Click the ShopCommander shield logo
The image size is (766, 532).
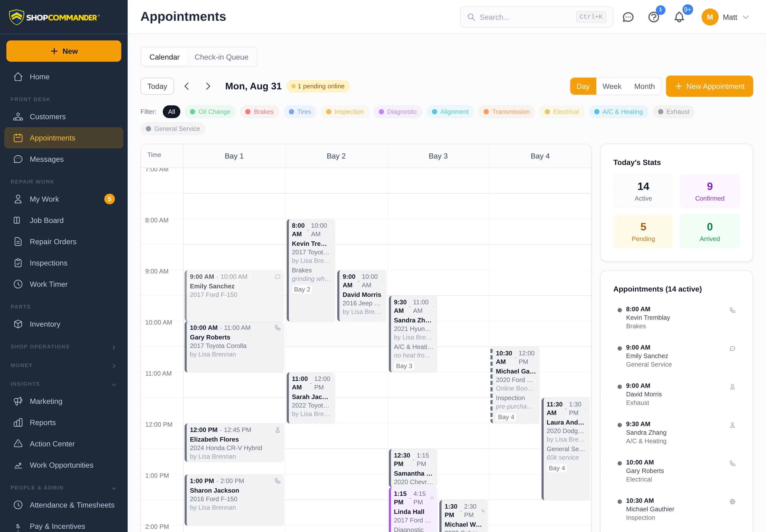click(16, 17)
